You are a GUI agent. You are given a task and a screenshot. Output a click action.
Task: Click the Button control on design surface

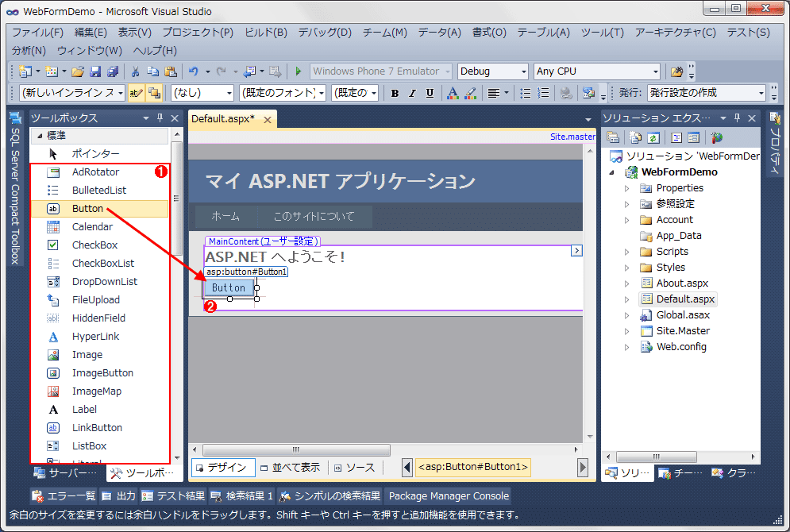229,287
